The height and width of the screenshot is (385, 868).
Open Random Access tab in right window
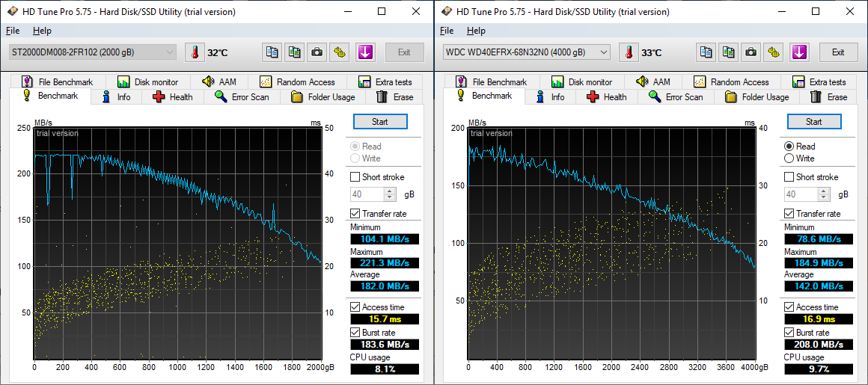[731, 82]
